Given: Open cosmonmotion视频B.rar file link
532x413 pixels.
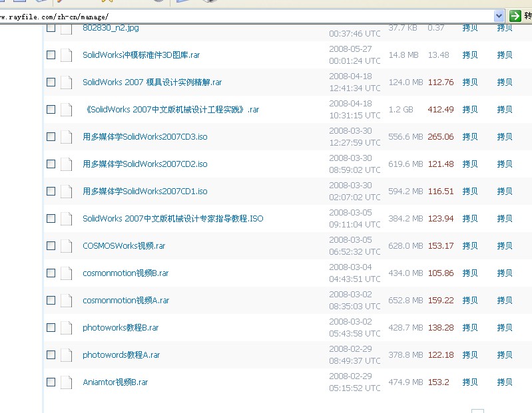Looking at the screenshot, I should [126, 273].
